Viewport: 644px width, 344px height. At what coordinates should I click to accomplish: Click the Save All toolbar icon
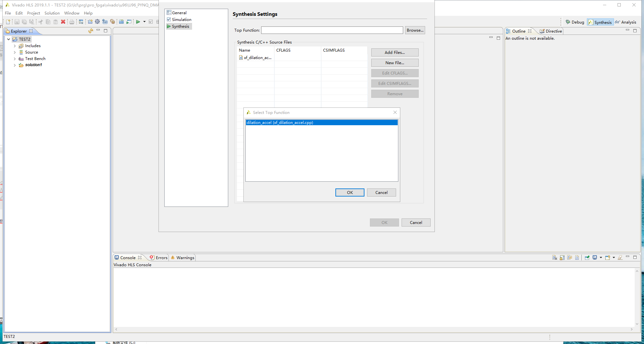click(x=24, y=22)
